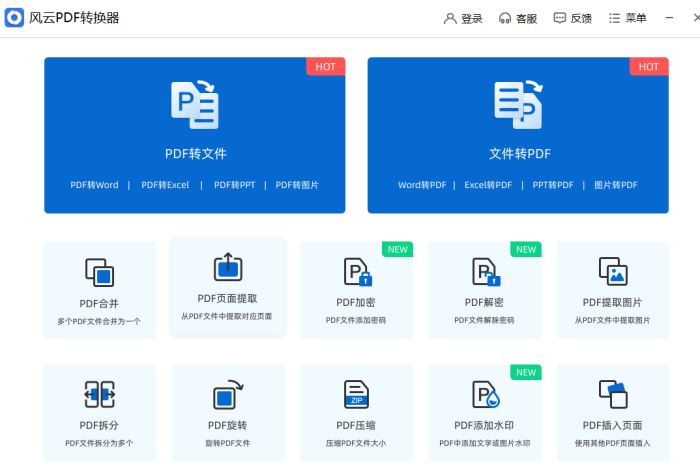Screen dimensions: 700x466
Task: Click 从PDF文件中提取图片 description
Action: (612, 320)
